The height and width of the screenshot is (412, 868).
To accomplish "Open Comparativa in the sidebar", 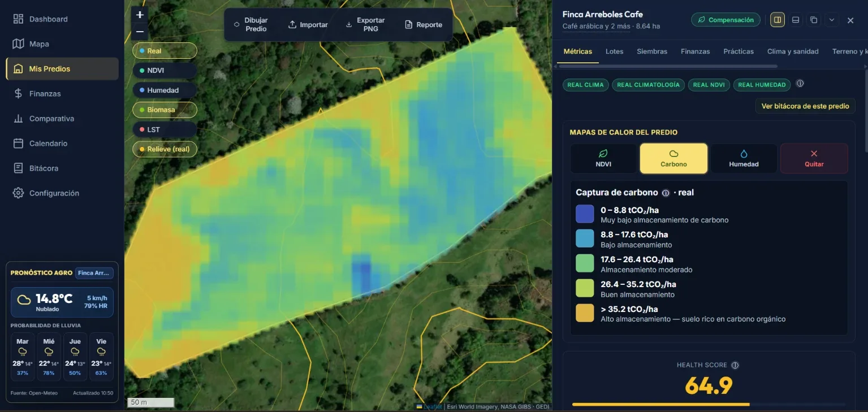I will point(62,119).
